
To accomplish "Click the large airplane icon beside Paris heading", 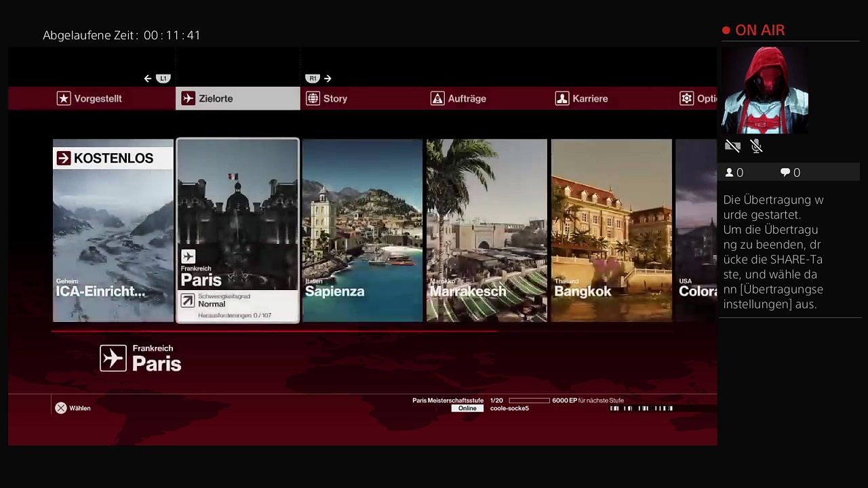I will tap(113, 358).
